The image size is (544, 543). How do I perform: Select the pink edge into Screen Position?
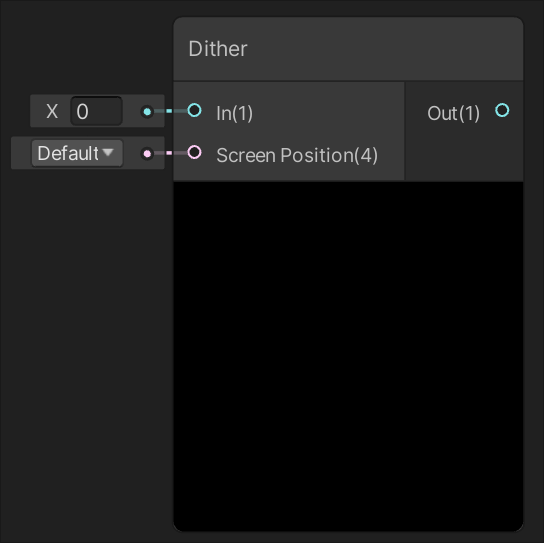pos(170,153)
